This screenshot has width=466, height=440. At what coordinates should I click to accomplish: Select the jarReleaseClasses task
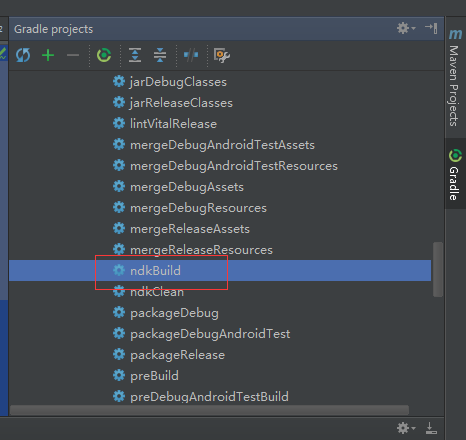pos(181,103)
